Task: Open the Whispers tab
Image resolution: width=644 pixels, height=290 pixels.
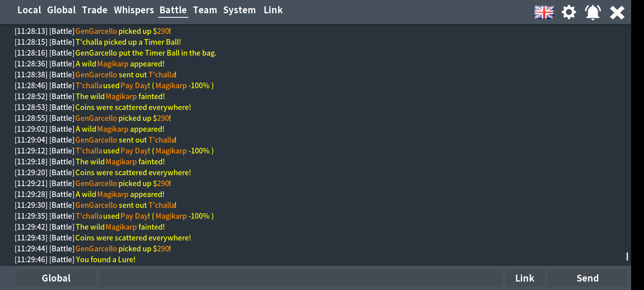Action: tap(134, 10)
